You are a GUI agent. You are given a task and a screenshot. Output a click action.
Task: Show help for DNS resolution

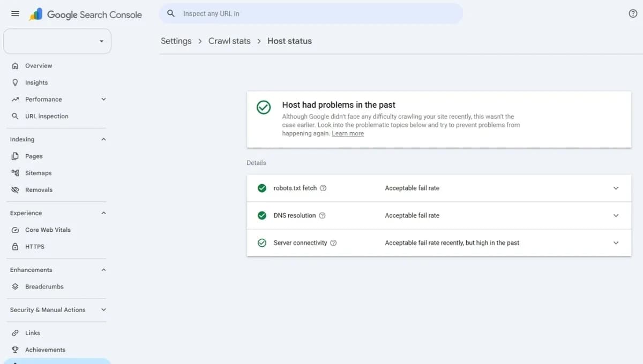coord(322,216)
